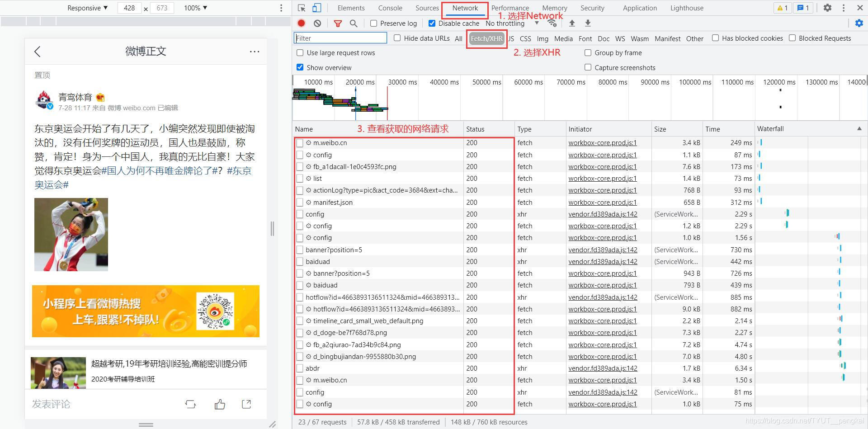Click the orange 微博热搜 banner
The image size is (868, 429).
click(146, 311)
